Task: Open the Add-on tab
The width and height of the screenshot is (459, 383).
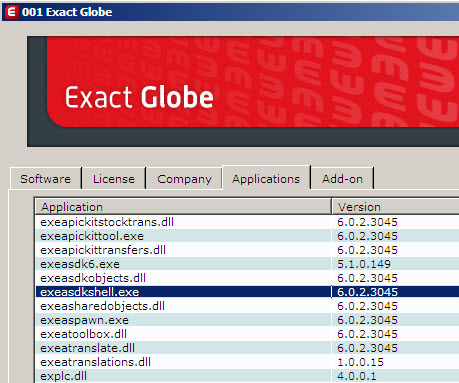Action: [x=342, y=179]
